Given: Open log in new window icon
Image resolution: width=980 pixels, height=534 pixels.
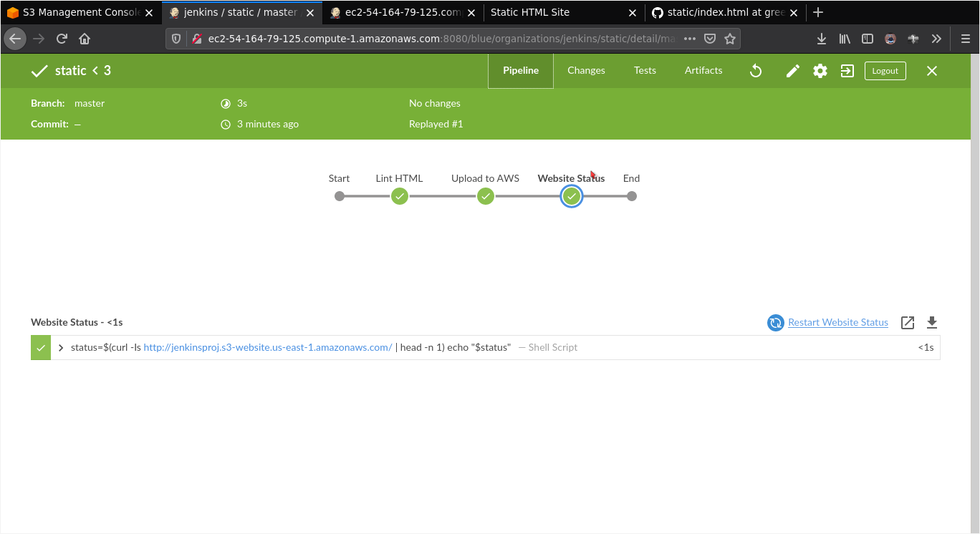Looking at the screenshot, I should (908, 323).
